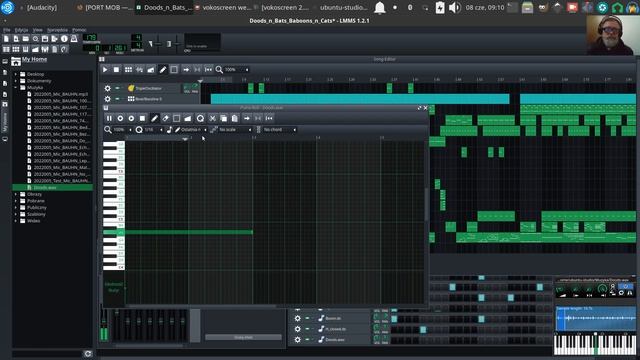
Task: Click the Song Editor zoom magnifier icon
Action: tap(219, 70)
